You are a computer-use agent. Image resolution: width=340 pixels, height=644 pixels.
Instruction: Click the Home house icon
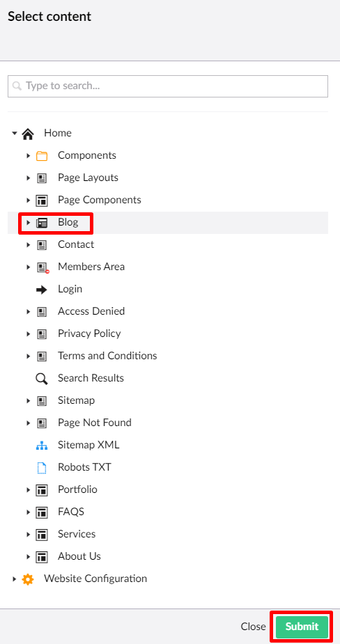coord(28,134)
